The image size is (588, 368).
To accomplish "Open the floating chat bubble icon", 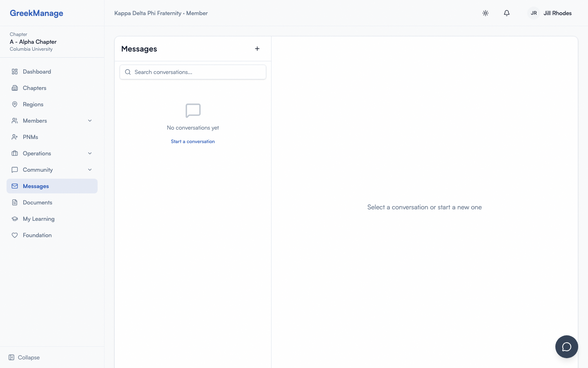I will (567, 347).
